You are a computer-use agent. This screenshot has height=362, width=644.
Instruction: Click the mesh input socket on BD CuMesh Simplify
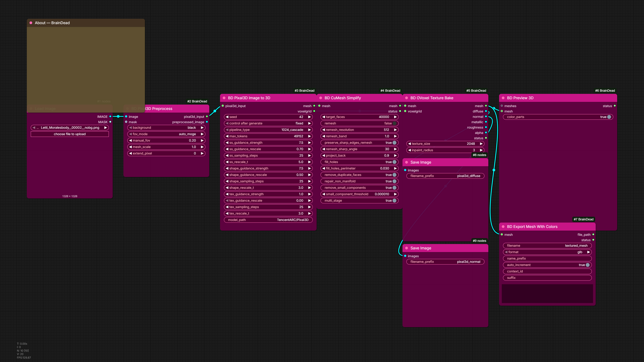[319, 106]
